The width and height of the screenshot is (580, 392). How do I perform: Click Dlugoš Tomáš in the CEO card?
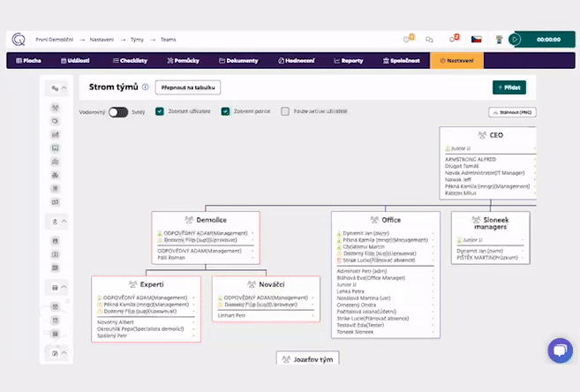[462, 166]
